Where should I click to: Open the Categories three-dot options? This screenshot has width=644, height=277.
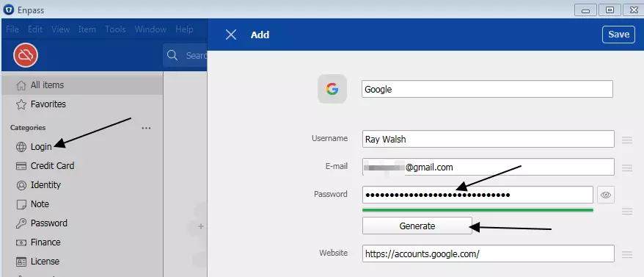pyautogui.click(x=146, y=128)
